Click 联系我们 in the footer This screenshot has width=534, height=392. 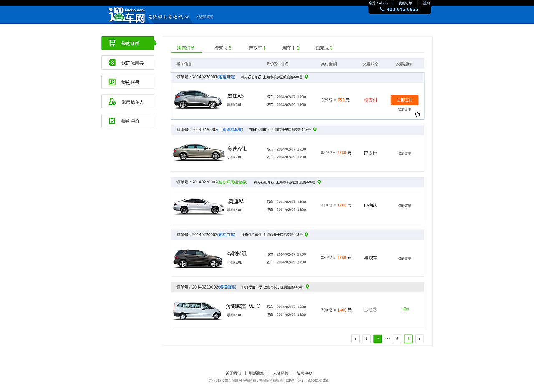point(257,373)
